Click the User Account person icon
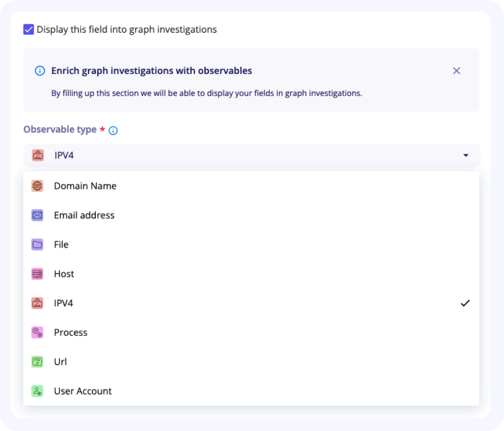The height and width of the screenshot is (431, 504). click(x=37, y=391)
